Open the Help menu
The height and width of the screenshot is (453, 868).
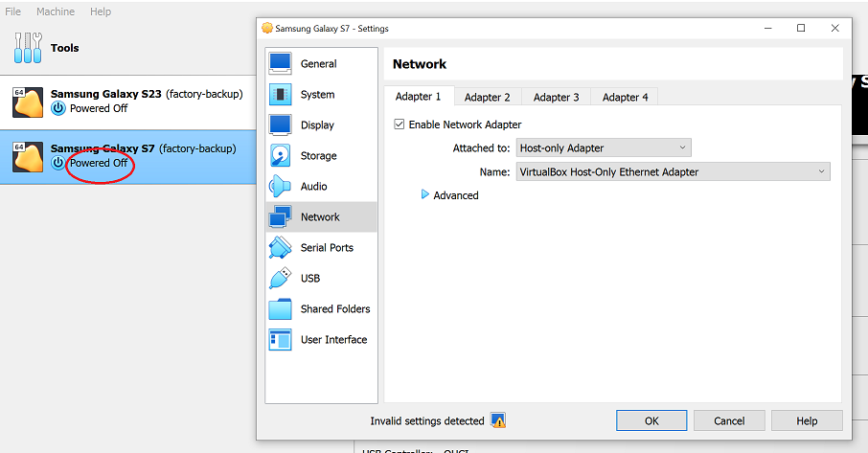coord(101,11)
